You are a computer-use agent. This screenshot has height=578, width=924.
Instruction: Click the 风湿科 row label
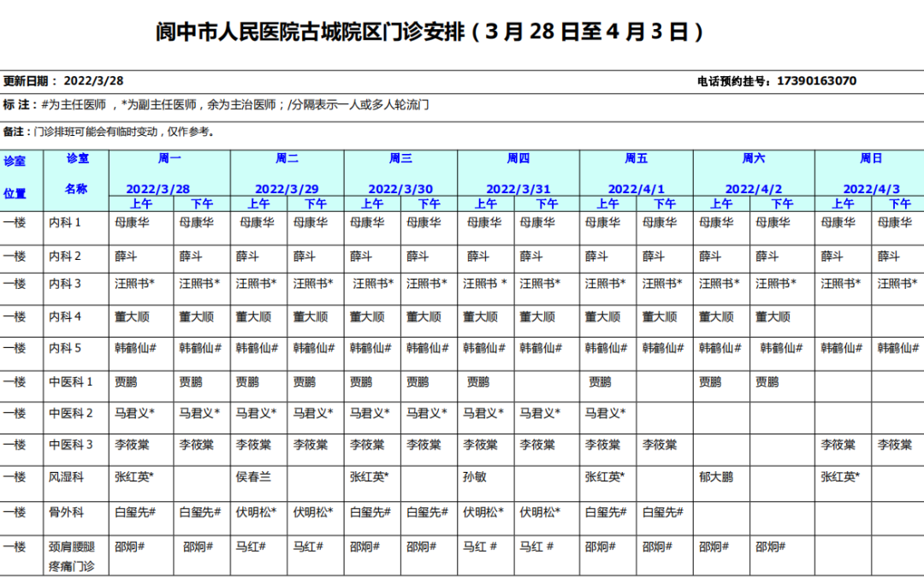tap(65, 477)
